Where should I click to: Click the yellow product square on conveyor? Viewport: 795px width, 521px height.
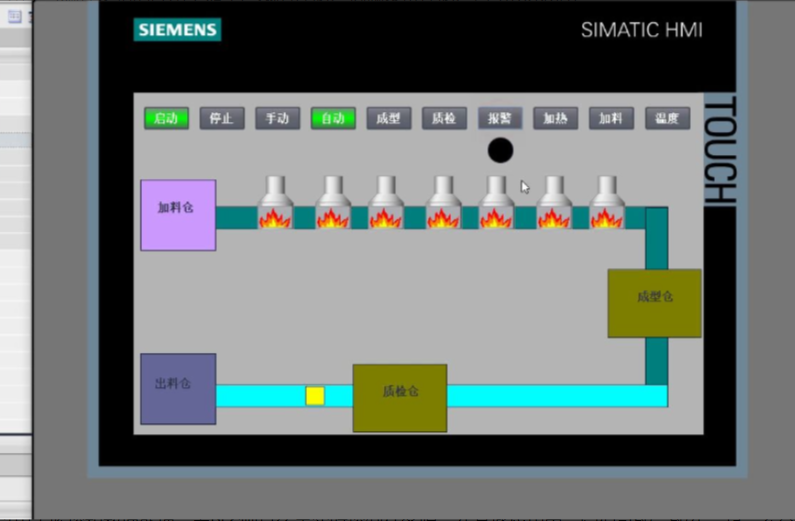[x=315, y=396]
